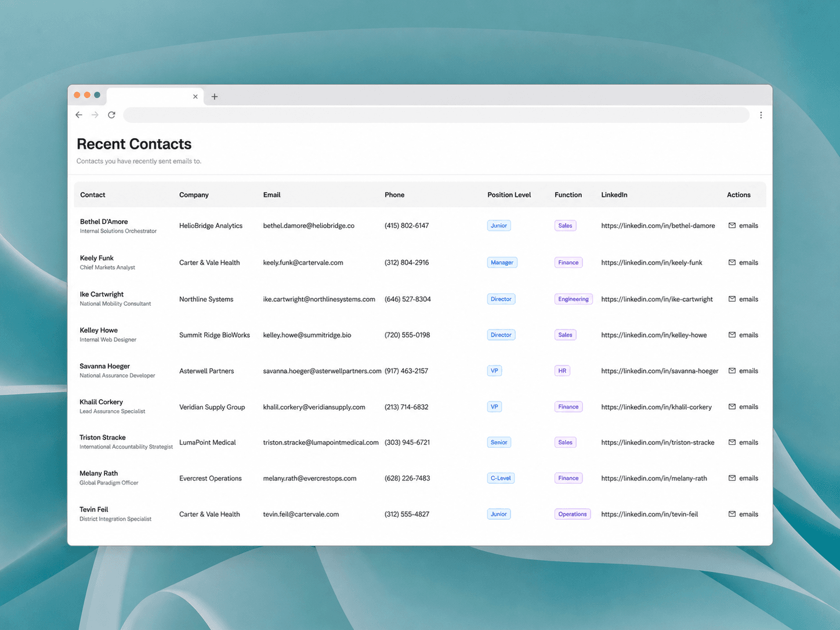
Task: Select the Triston Stracke contact name
Action: coord(103,437)
